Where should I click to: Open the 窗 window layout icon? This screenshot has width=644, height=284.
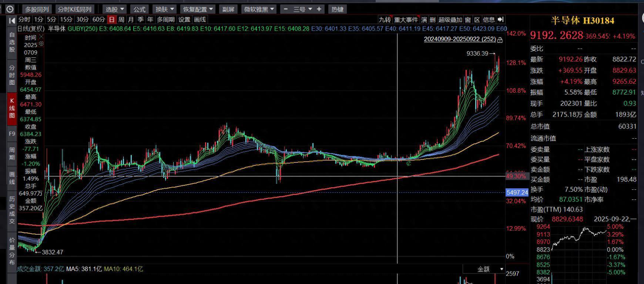point(468,20)
